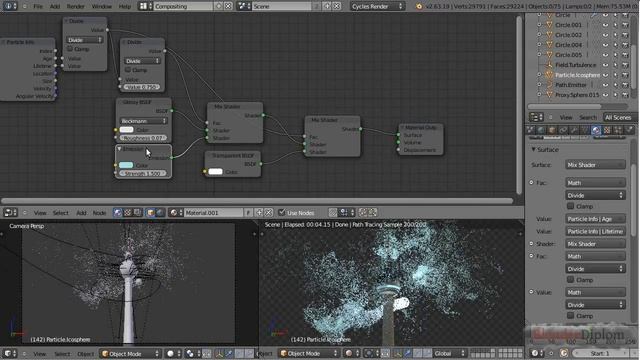The width and height of the screenshot is (640, 360).
Task: Add new screen layout plus icon
Action: click(218, 6)
